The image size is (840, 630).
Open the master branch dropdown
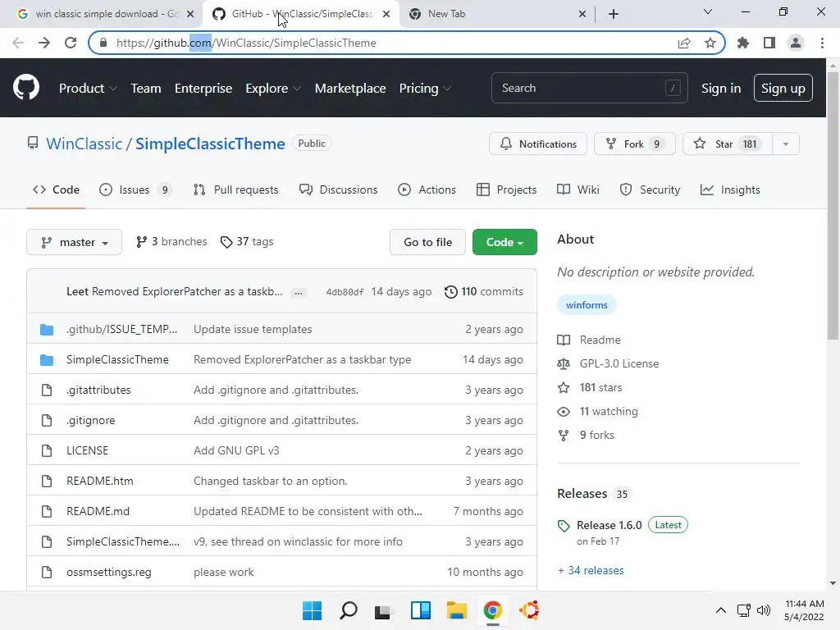tap(74, 242)
